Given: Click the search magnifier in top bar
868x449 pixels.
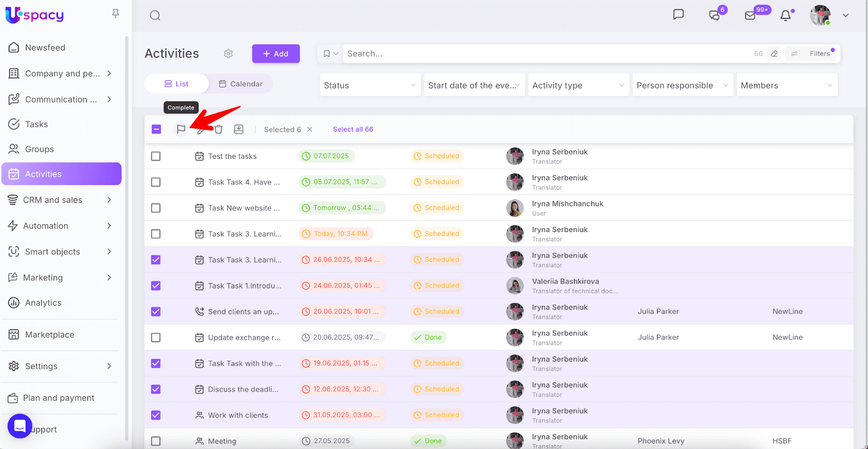Looking at the screenshot, I should tap(155, 15).
